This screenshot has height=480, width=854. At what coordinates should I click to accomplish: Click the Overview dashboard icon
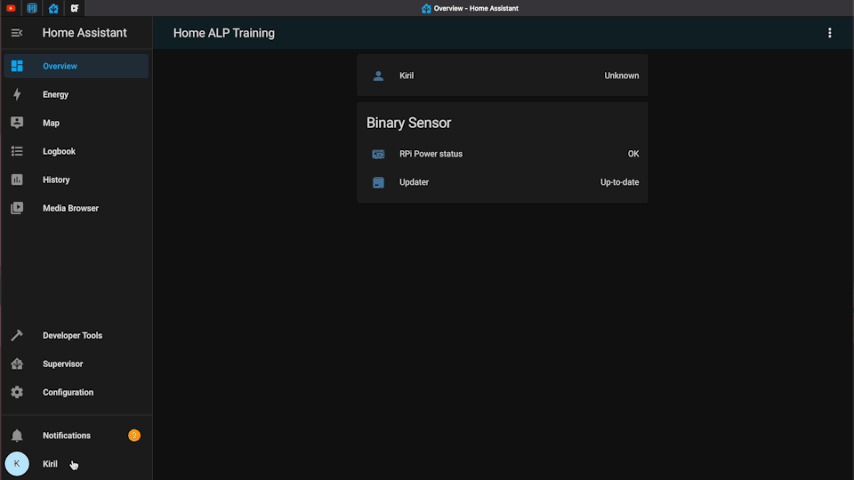(17, 66)
